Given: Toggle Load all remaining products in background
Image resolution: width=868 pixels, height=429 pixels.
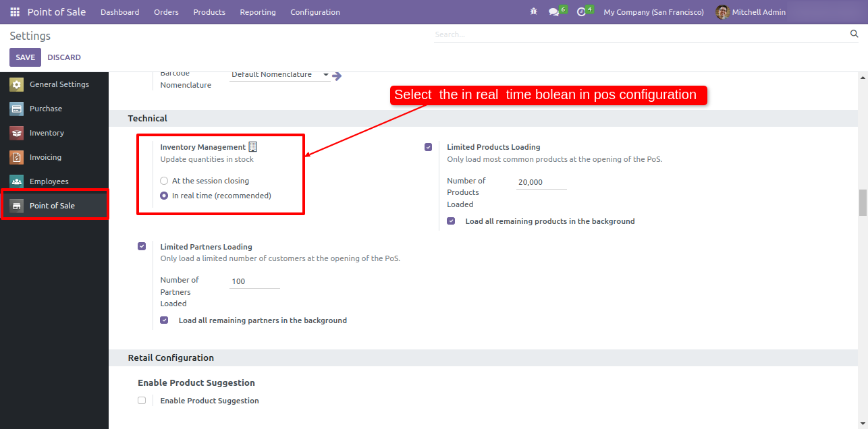Looking at the screenshot, I should 451,221.
